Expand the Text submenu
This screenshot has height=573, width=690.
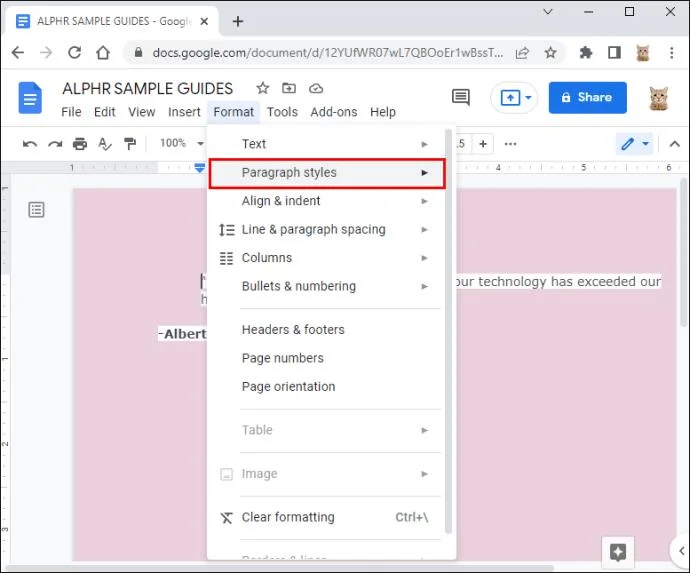click(x=327, y=144)
